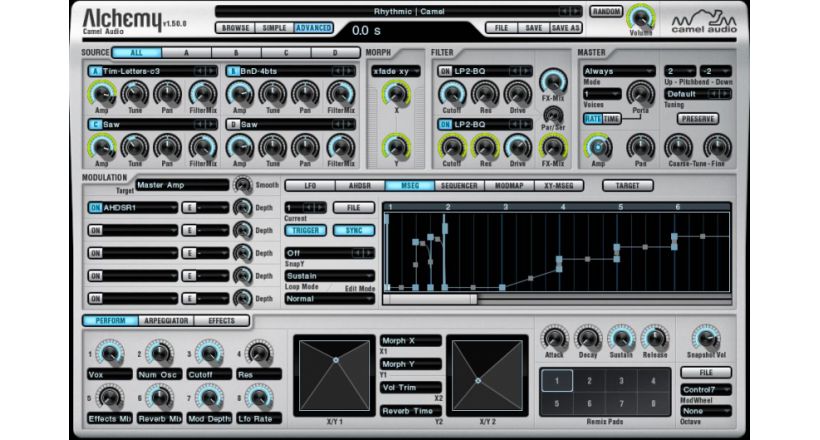Click the SAVE AS button
The width and height of the screenshot is (820, 440).
(565, 28)
